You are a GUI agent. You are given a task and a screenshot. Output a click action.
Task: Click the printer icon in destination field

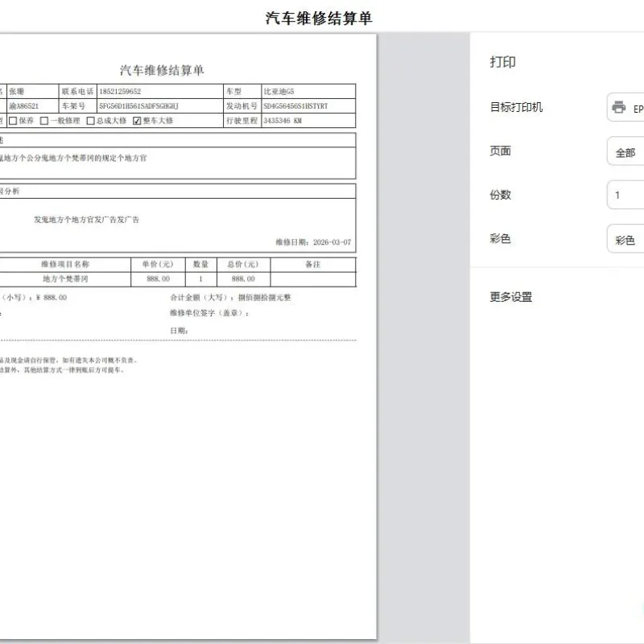618,107
